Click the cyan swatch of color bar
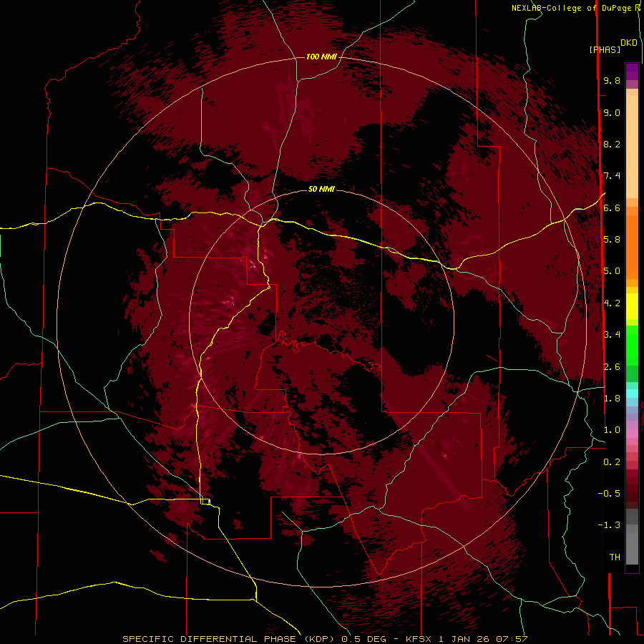The height and width of the screenshot is (644, 644). click(632, 394)
